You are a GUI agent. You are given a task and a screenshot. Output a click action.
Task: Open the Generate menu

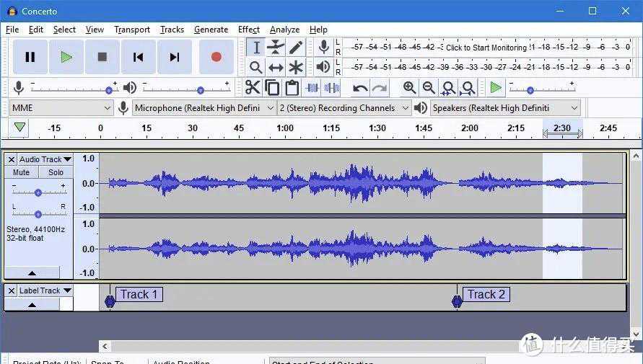pyautogui.click(x=211, y=30)
